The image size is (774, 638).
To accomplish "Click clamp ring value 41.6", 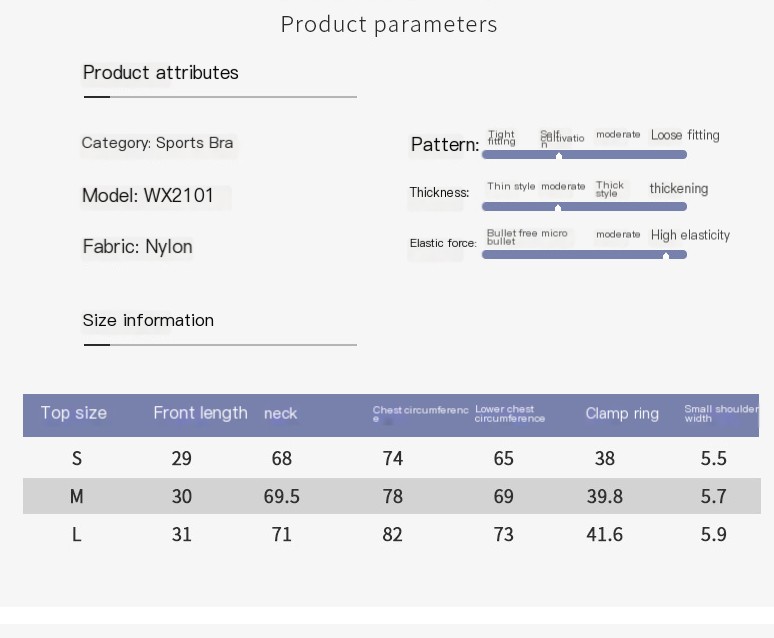I will [x=605, y=534].
